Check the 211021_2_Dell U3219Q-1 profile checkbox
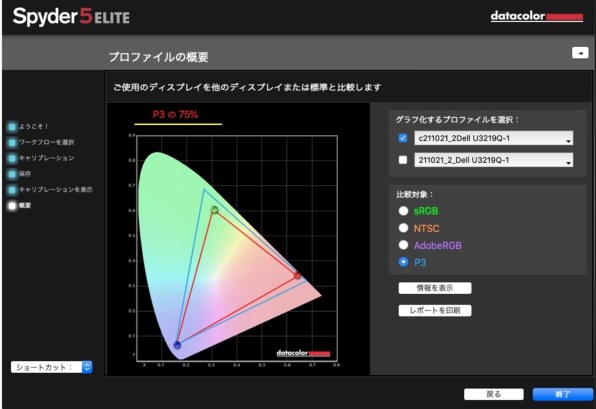Image resolution: width=596 pixels, height=409 pixels. point(403,160)
